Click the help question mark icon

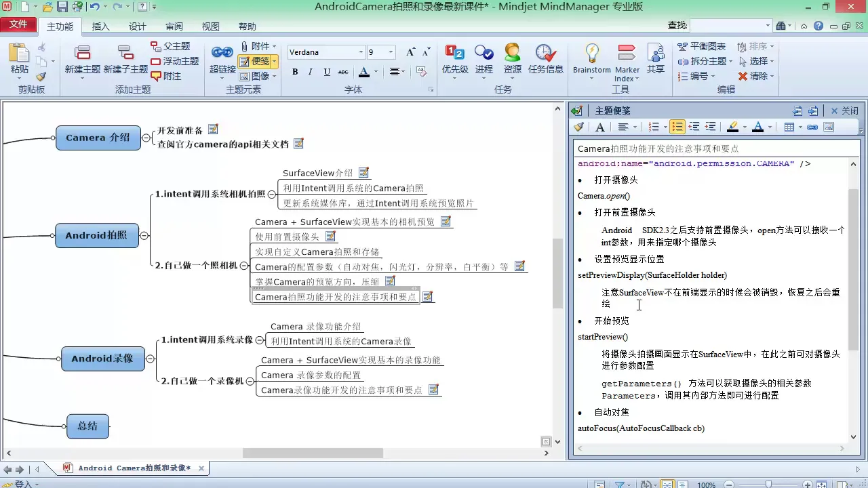tap(819, 26)
